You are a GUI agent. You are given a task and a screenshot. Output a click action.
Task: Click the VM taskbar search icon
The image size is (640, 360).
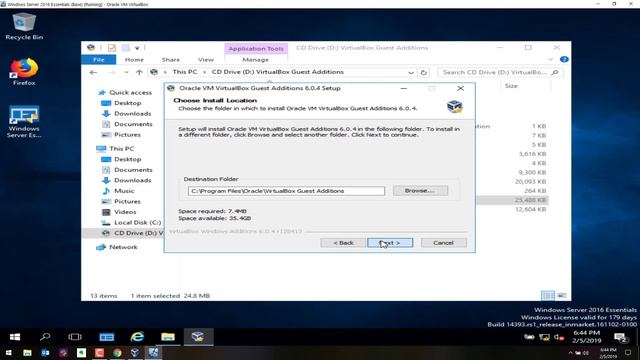pos(45,337)
